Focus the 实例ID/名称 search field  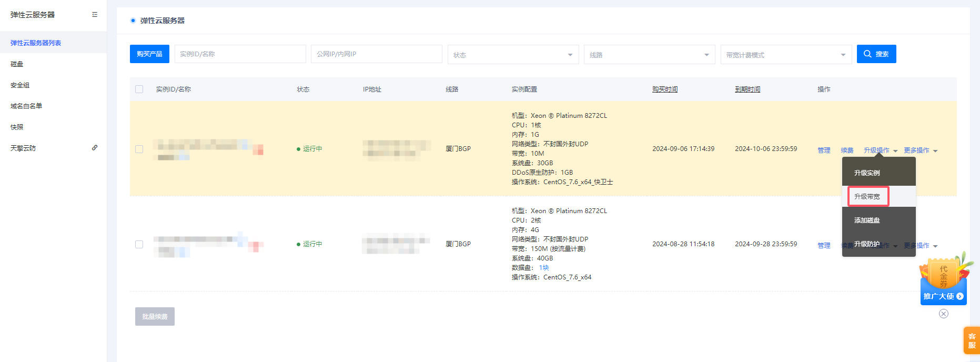(240, 54)
